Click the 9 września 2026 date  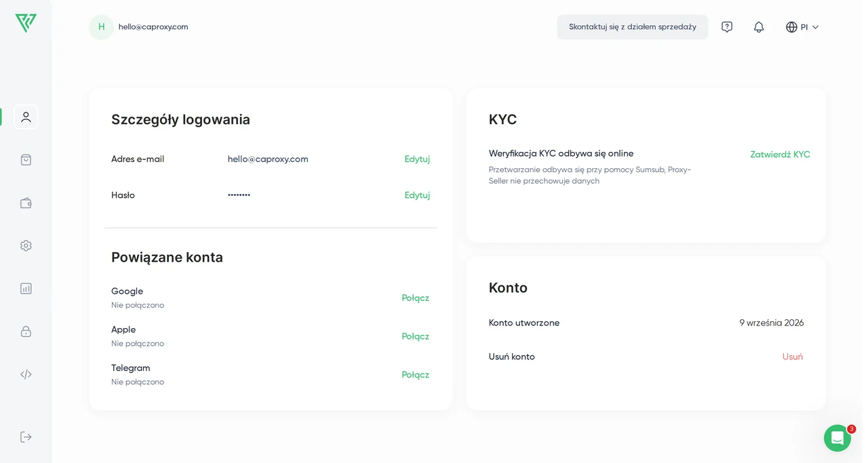point(772,323)
